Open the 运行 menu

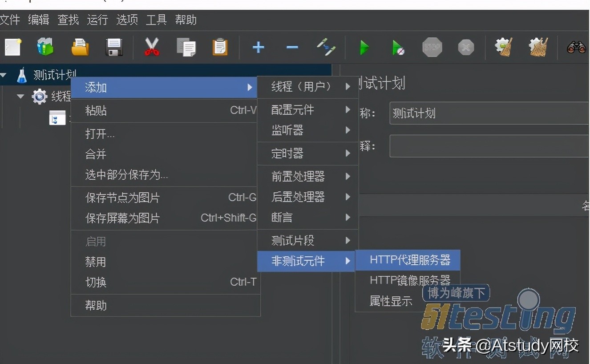coord(97,20)
